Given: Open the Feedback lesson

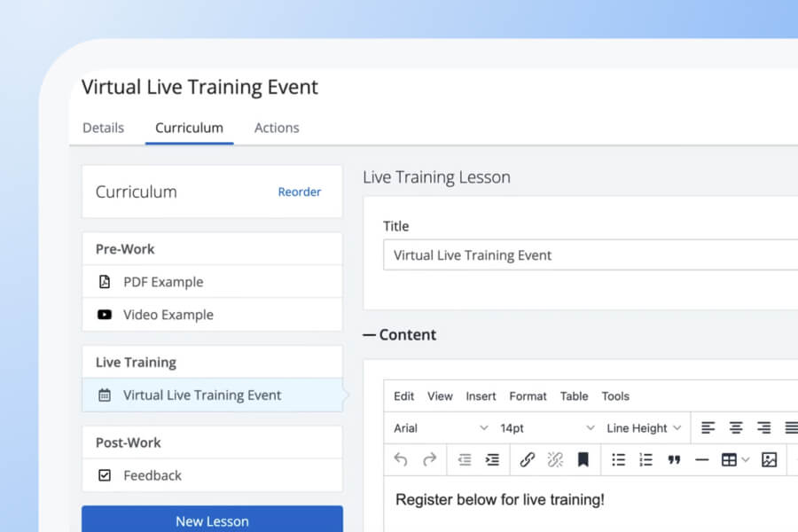Looking at the screenshot, I should coord(212,475).
